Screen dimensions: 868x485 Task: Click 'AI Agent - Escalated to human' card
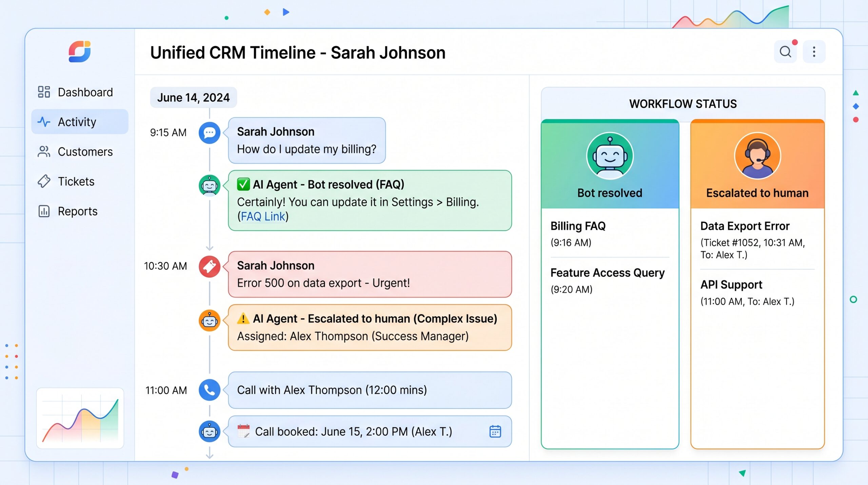(370, 328)
